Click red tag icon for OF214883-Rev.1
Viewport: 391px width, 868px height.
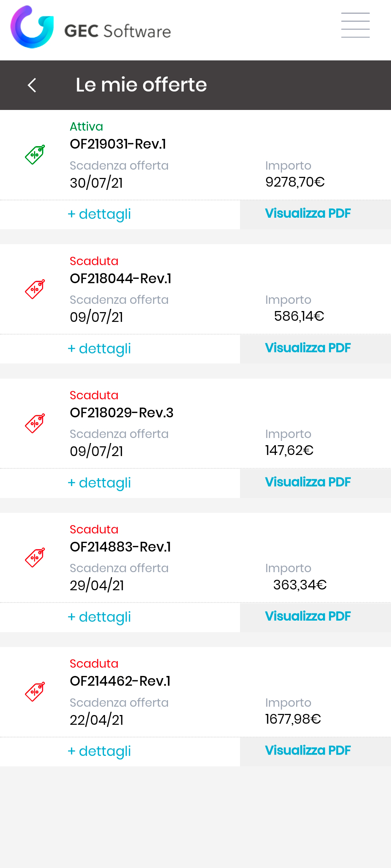(x=35, y=557)
